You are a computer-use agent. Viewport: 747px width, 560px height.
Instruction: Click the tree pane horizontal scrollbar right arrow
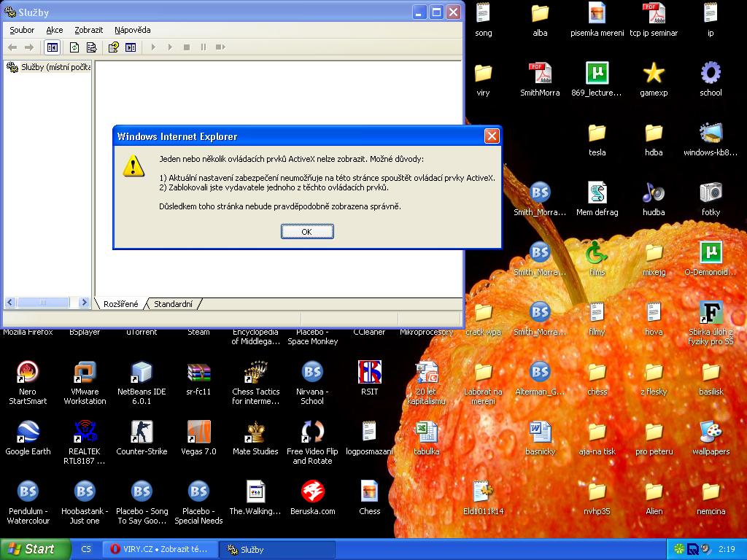coord(85,303)
